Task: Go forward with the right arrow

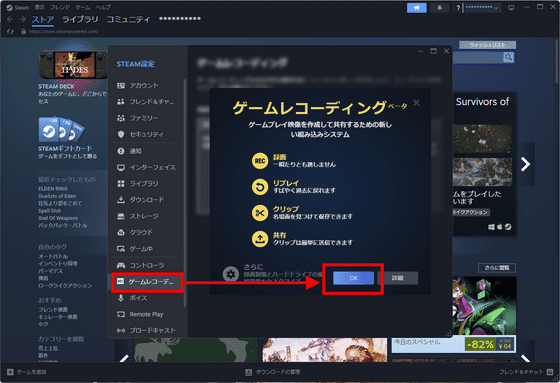Action: [22, 19]
